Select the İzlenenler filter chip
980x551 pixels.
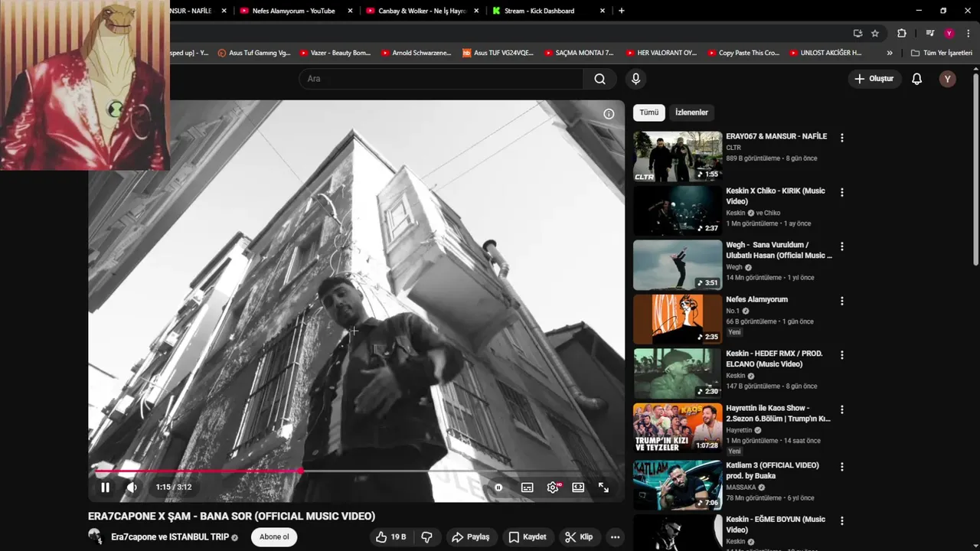point(691,112)
